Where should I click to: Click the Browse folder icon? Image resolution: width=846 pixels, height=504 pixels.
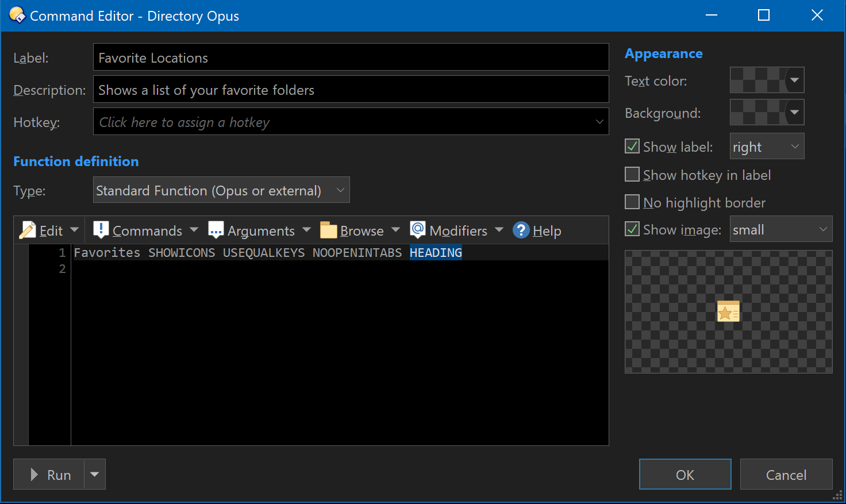[329, 230]
